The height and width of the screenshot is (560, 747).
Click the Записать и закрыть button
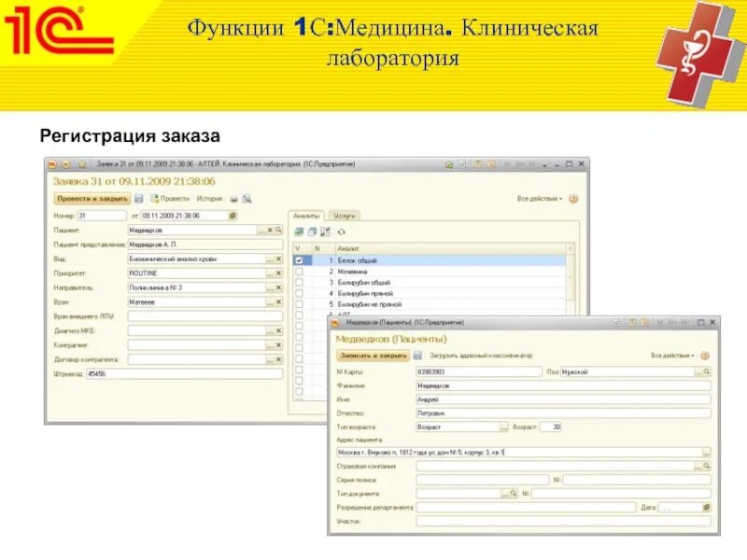point(373,356)
